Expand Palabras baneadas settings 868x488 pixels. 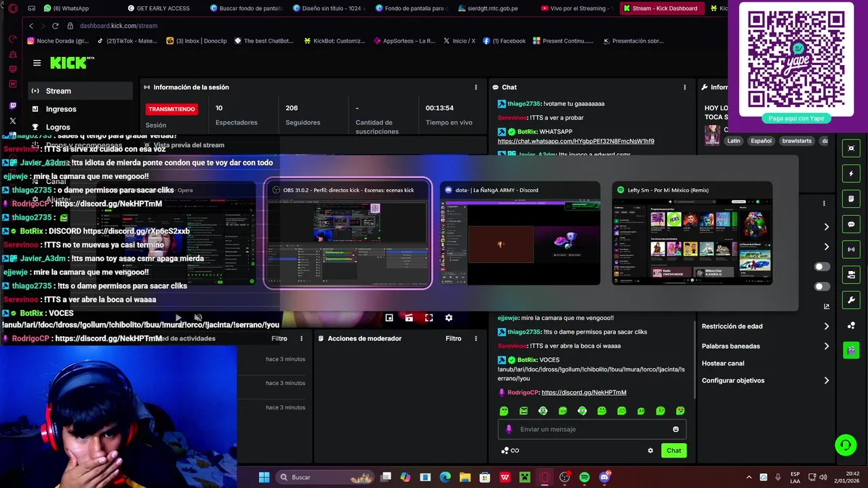coord(826,346)
